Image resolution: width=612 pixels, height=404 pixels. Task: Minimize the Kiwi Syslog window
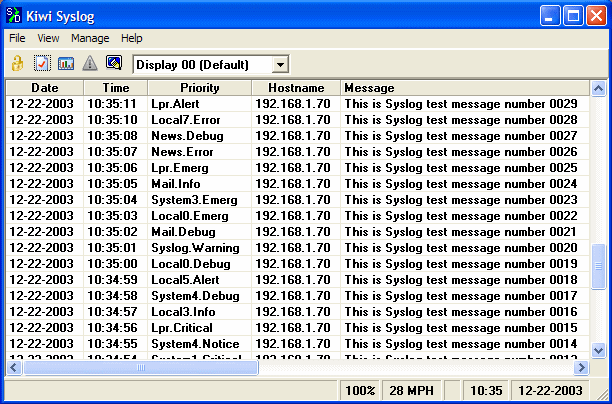tap(550, 16)
